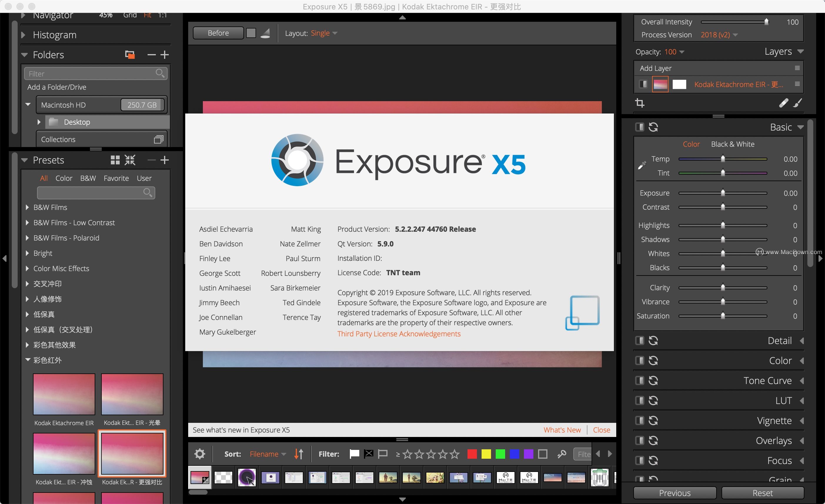Click the Overall Intensity slider handle
Image resolution: width=825 pixels, height=504 pixels.
coord(766,22)
